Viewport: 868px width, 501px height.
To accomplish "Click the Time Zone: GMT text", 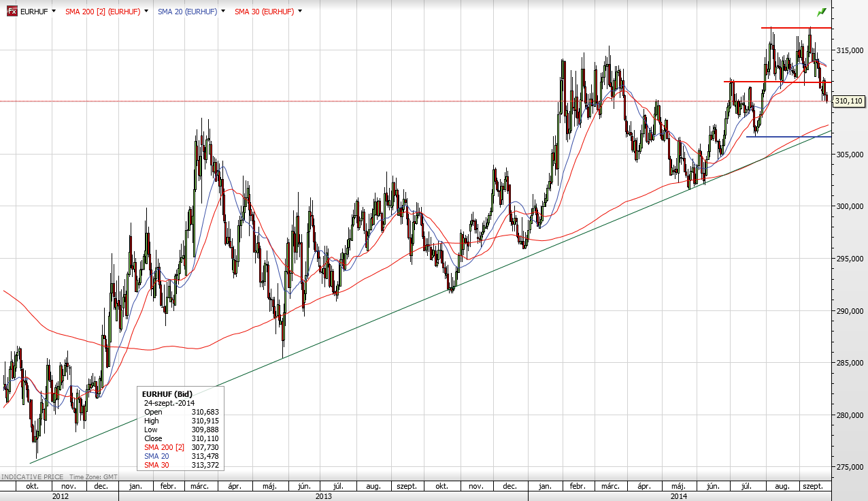I will 93,477.
